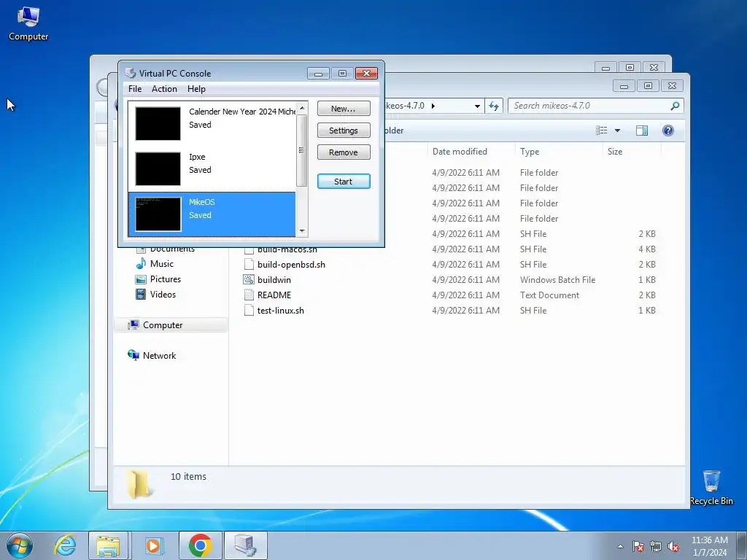Click VM list scroll up arrow
The height and width of the screenshot is (560, 747).
pos(301,108)
